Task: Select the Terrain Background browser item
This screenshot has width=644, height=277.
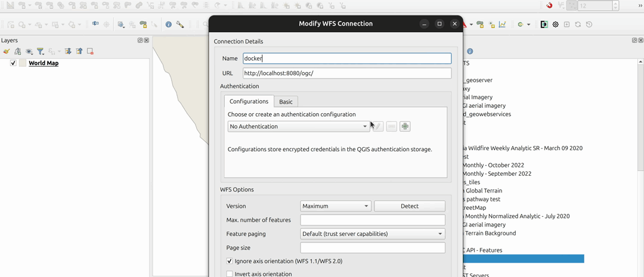Action: 490,233
